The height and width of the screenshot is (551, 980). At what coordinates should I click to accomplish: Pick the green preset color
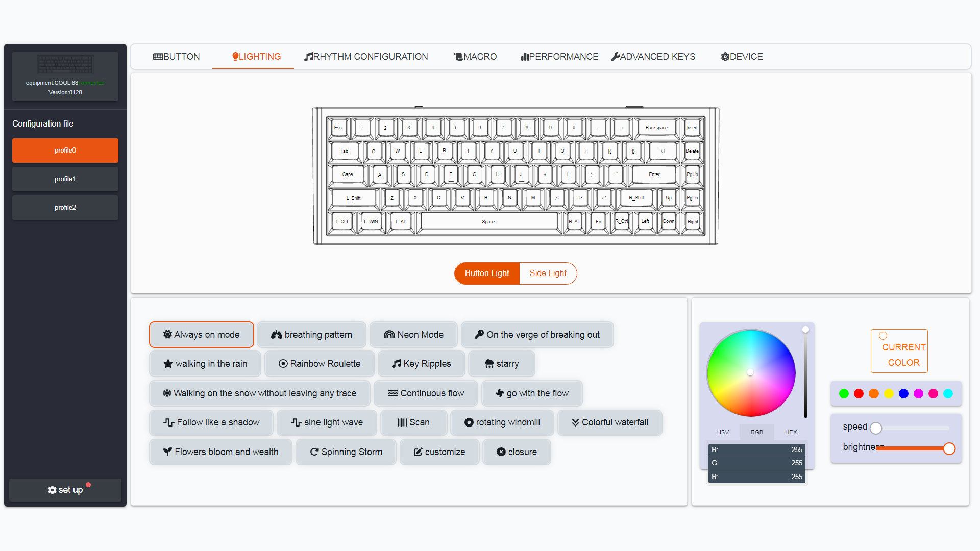pos(844,393)
